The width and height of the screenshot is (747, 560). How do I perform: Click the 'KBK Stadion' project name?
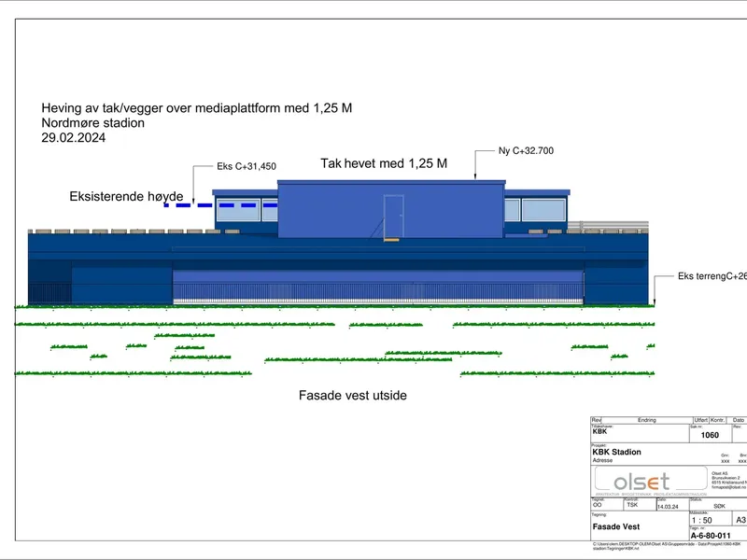616,452
